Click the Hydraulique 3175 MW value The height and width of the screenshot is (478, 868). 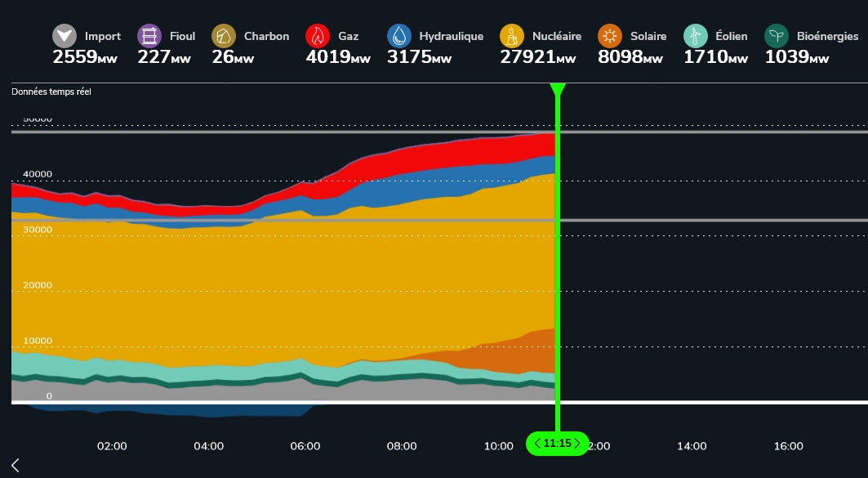click(419, 57)
